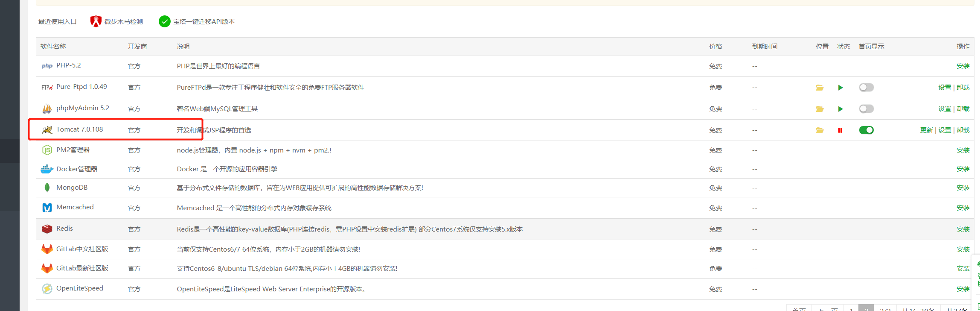Click Memcached description text
Viewport: 980px width, 311px height.
click(x=254, y=208)
